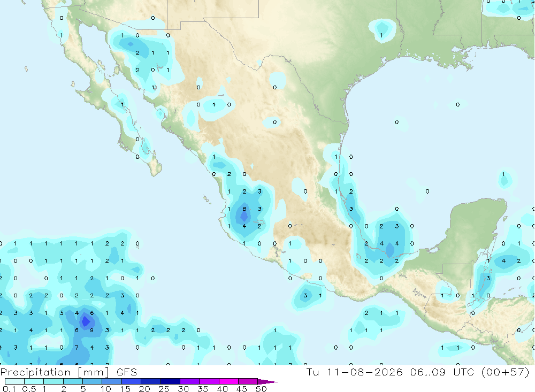Click the 'Precipitation [mm]' title text
The width and height of the screenshot is (535, 392).
coord(55,372)
